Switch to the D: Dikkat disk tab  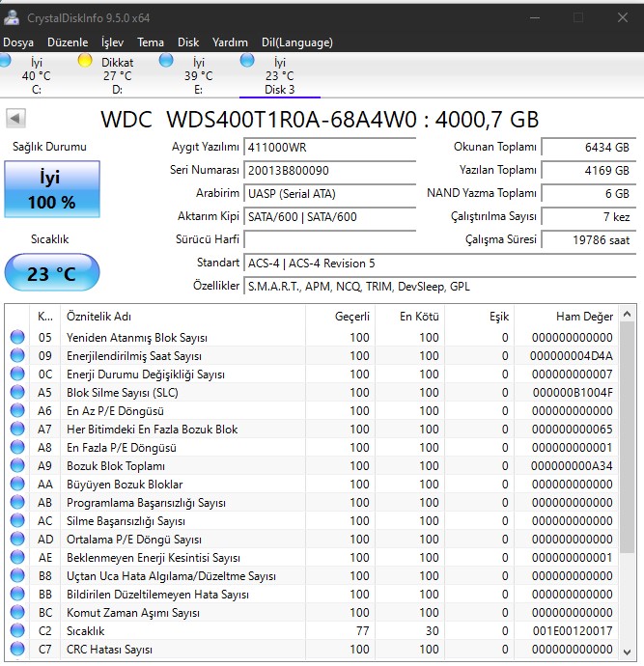pyautogui.click(x=117, y=75)
